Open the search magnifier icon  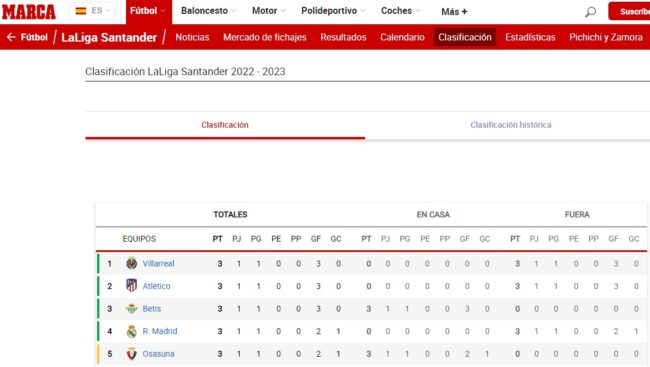[590, 12]
